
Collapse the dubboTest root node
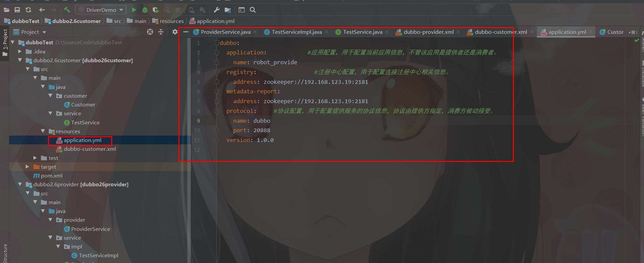[x=13, y=42]
